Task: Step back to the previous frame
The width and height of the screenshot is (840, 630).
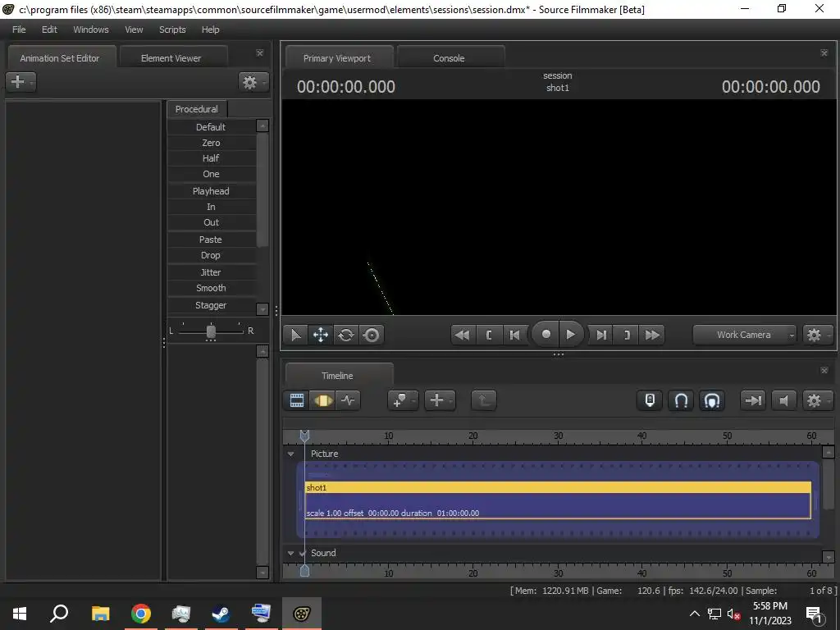Action: click(514, 335)
